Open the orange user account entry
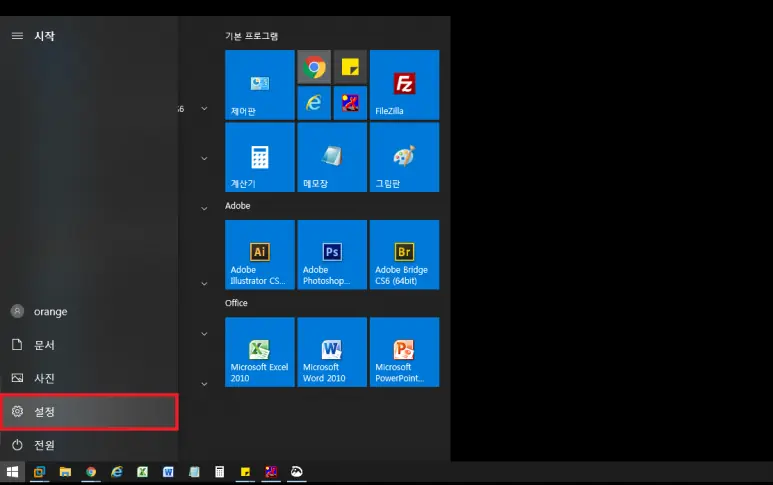The width and height of the screenshot is (773, 485). (x=89, y=312)
